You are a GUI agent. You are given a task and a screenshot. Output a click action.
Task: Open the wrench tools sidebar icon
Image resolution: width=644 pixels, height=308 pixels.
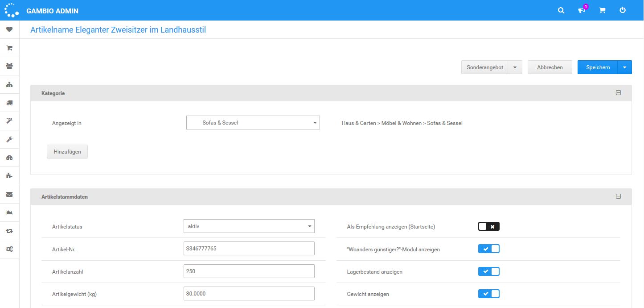tap(9, 139)
